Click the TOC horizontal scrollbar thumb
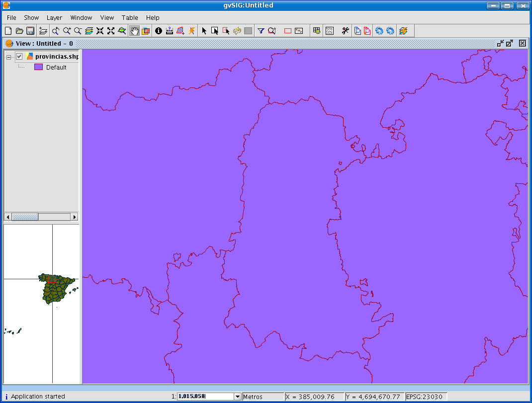Viewport: 532px width, 403px height. pos(25,217)
